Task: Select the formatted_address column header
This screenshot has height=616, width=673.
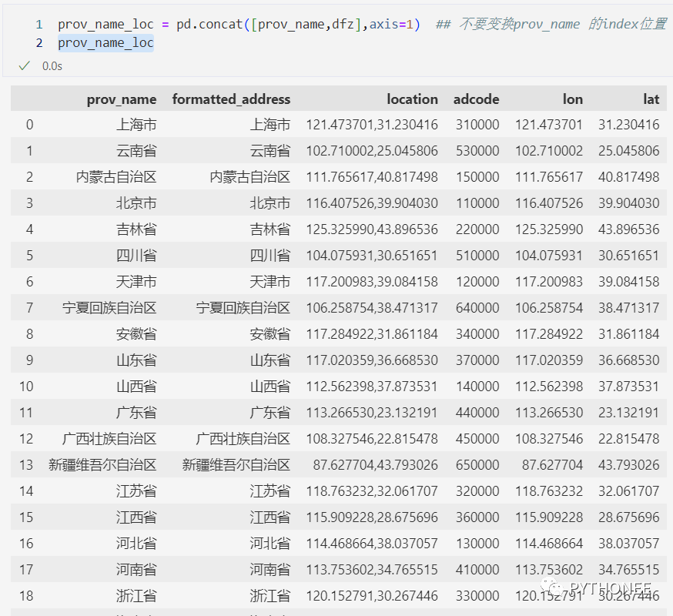Action: pyautogui.click(x=232, y=99)
